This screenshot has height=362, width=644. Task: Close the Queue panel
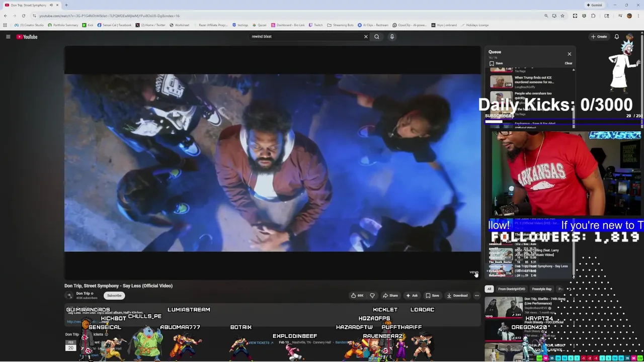coord(569,54)
